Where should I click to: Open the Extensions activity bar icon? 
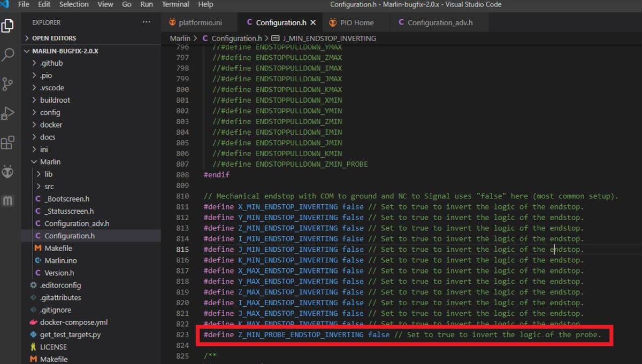(7, 143)
